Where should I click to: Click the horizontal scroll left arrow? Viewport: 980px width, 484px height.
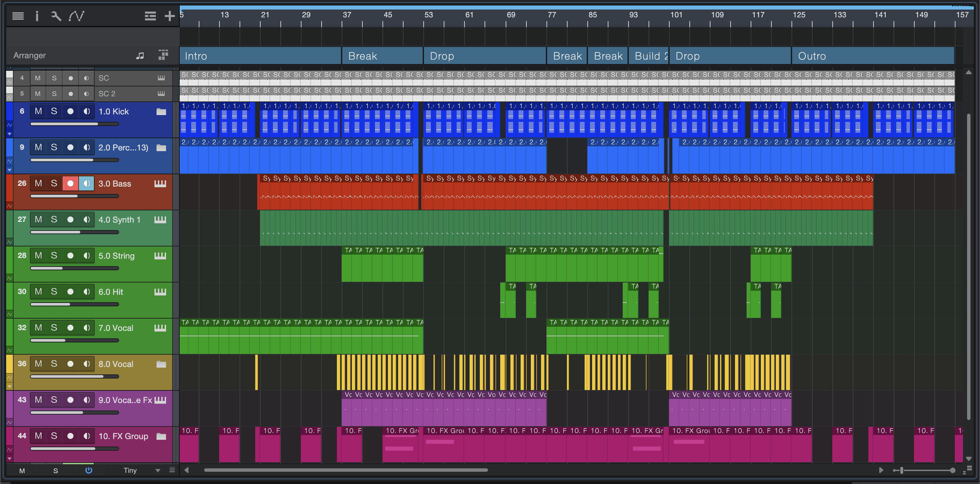click(186, 470)
